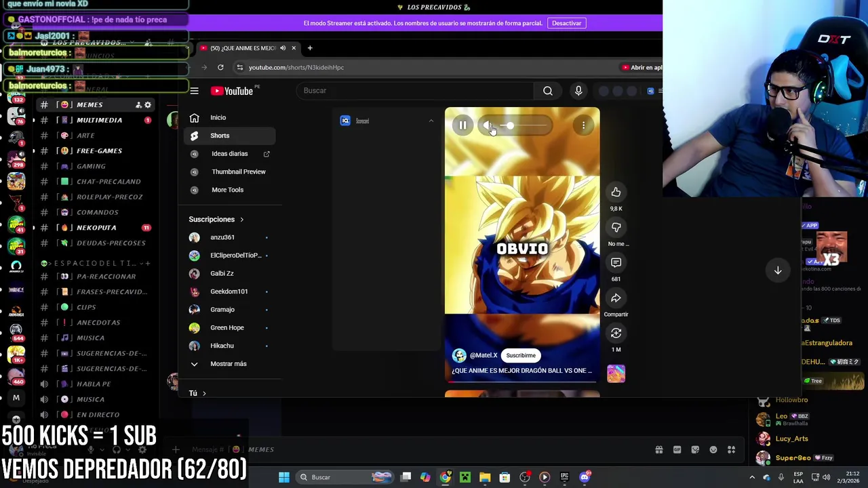This screenshot has width=868, height=488.
Task: Open the Windows Start menu
Action: click(x=284, y=477)
